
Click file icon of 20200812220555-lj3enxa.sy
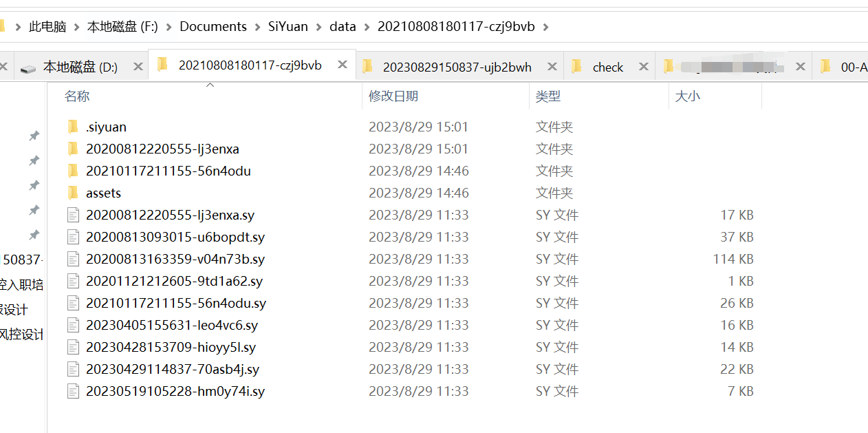coord(74,215)
